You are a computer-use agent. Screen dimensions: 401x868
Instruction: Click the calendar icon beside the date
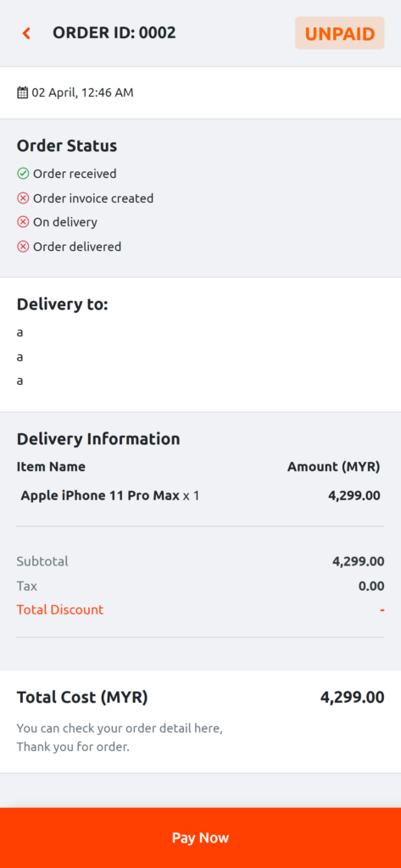coord(22,92)
